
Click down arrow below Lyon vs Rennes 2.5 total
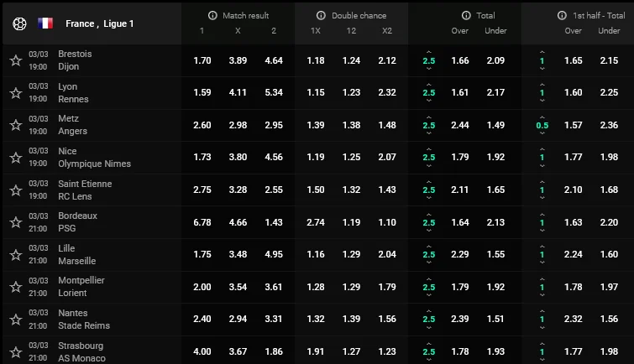pos(429,102)
